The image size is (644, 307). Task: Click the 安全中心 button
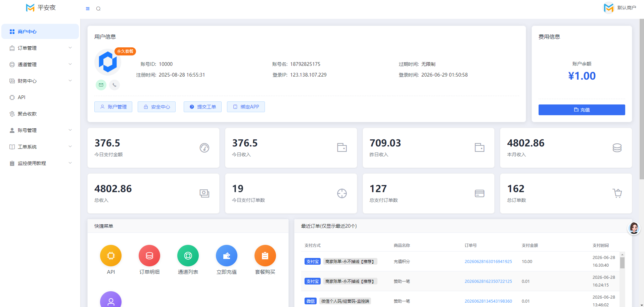pos(156,107)
